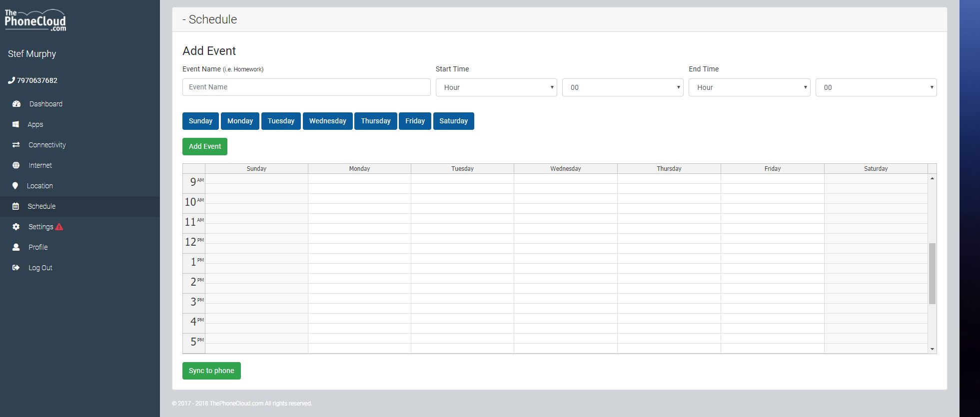Open the Profile menu item
The height and width of the screenshot is (417, 980).
coord(38,247)
